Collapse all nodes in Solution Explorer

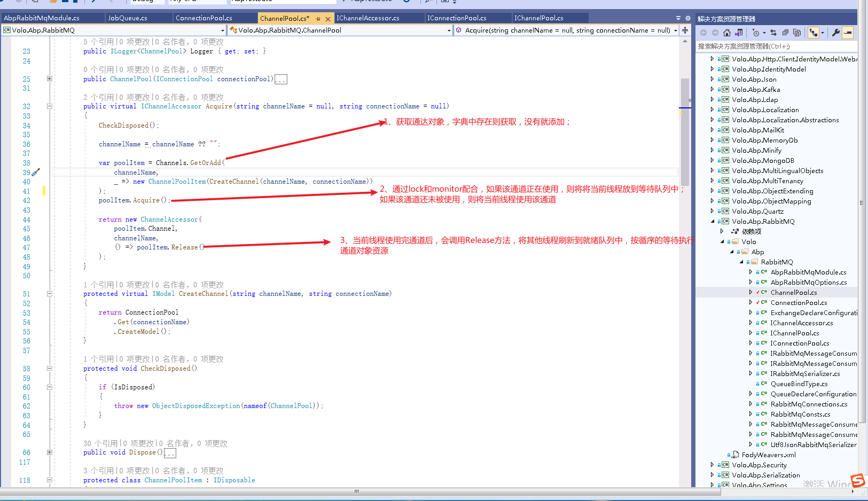[785, 33]
